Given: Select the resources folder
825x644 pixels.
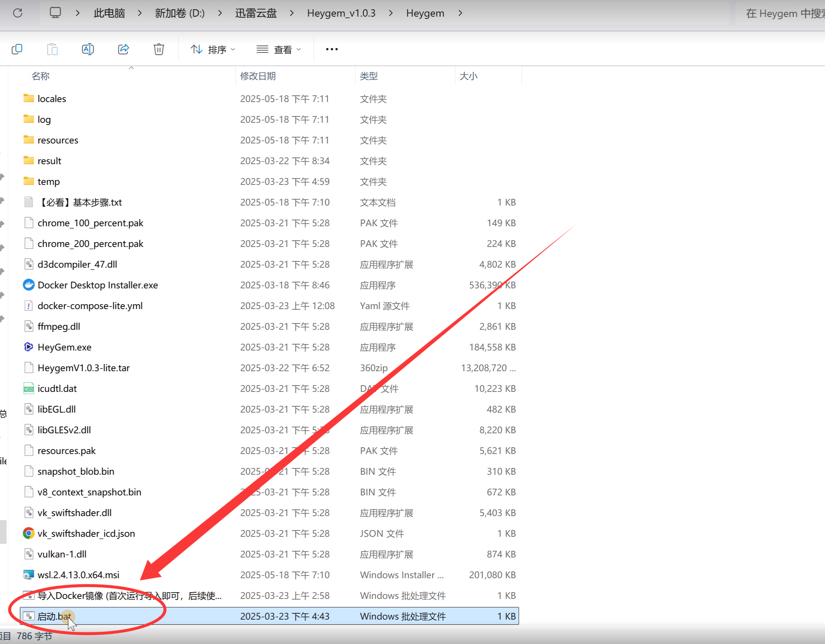Looking at the screenshot, I should point(58,140).
